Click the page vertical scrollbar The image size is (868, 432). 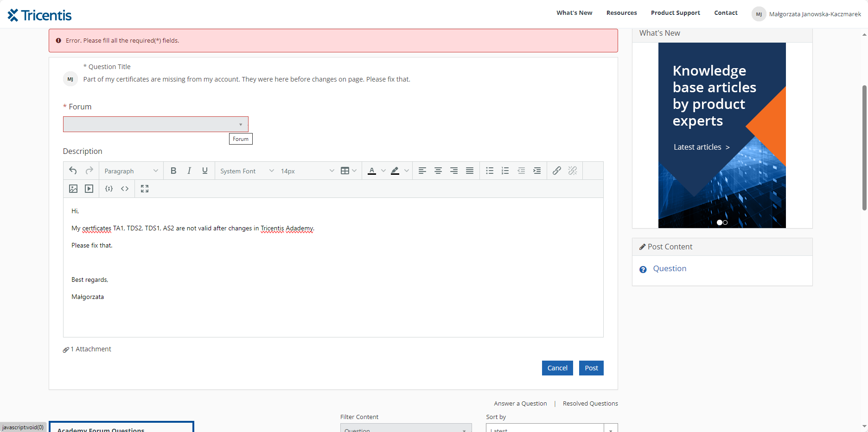pyautogui.click(x=864, y=147)
